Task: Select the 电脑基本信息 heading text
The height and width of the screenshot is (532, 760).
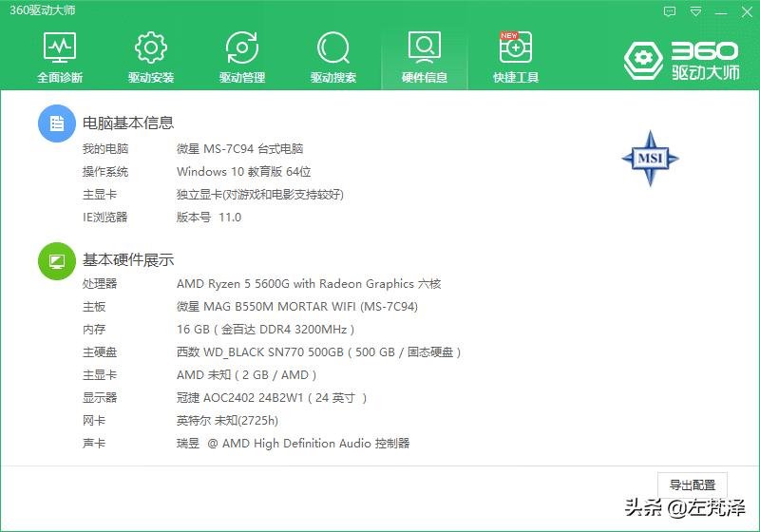Action: 128,123
